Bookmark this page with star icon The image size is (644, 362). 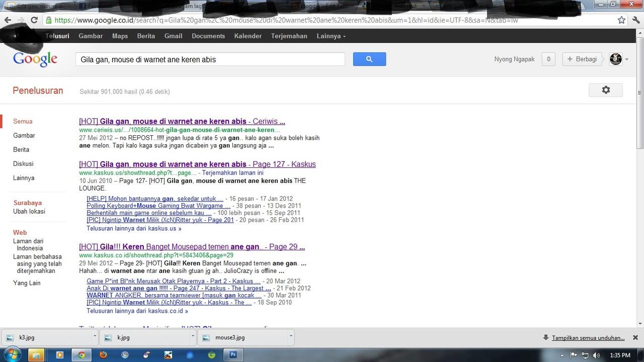(x=622, y=20)
